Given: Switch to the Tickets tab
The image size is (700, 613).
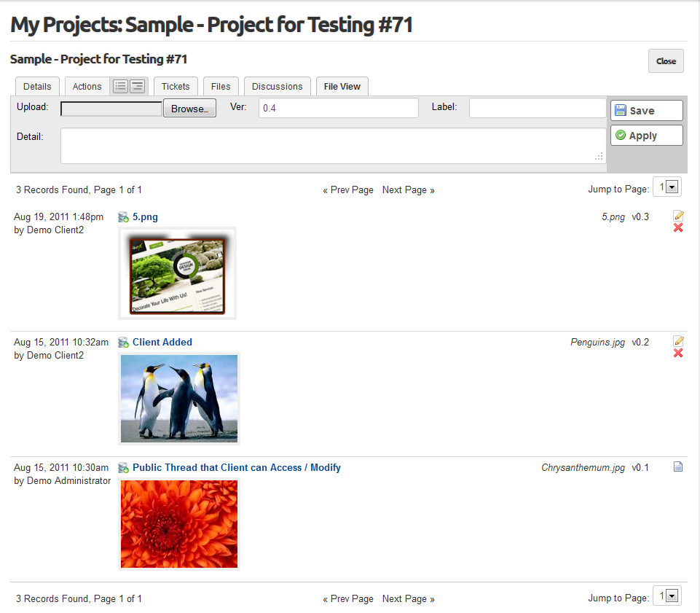Looking at the screenshot, I should (176, 87).
